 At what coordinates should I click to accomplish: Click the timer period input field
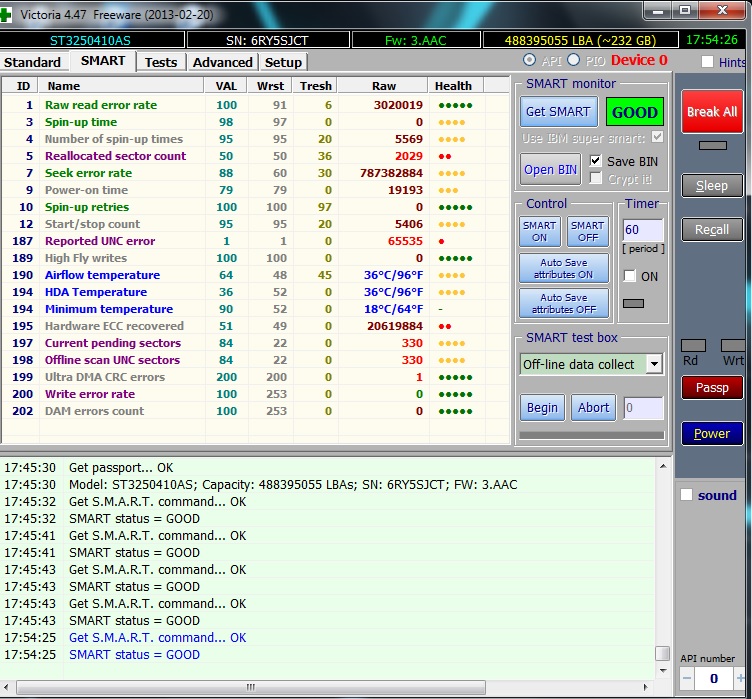(x=643, y=230)
